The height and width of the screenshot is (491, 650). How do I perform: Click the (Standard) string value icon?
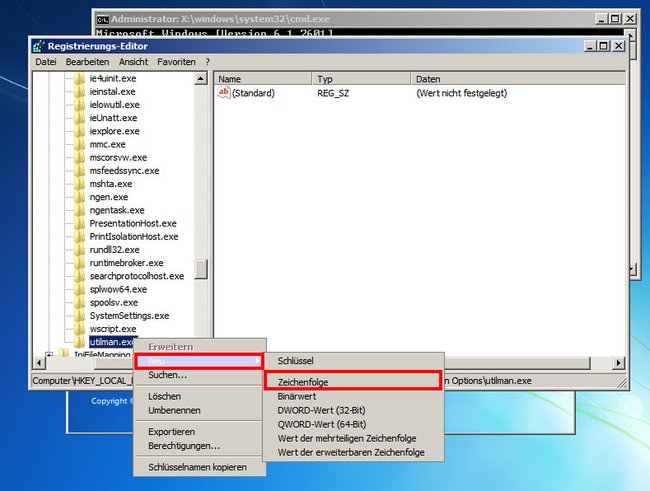[224, 92]
